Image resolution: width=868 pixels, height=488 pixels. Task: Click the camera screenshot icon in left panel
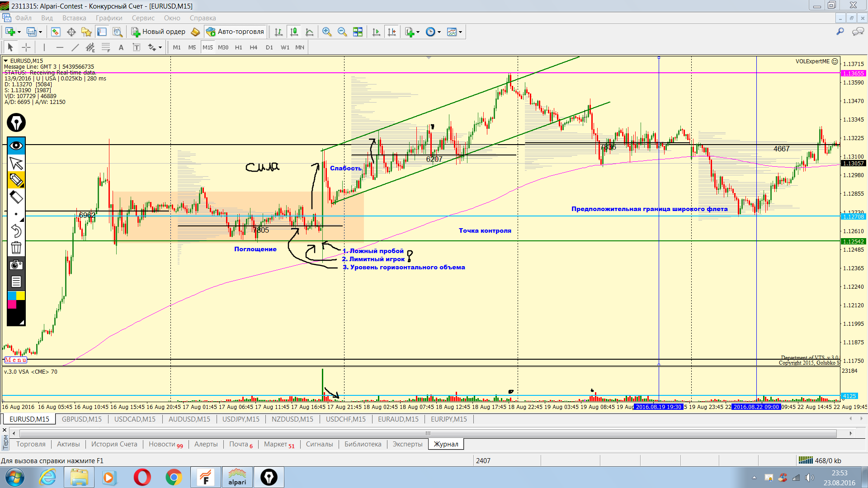pyautogui.click(x=16, y=265)
